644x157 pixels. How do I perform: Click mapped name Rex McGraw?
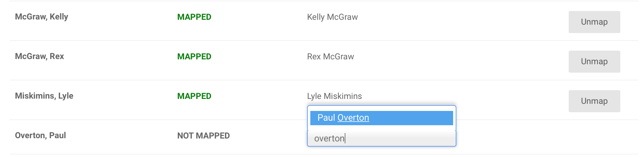click(x=330, y=56)
